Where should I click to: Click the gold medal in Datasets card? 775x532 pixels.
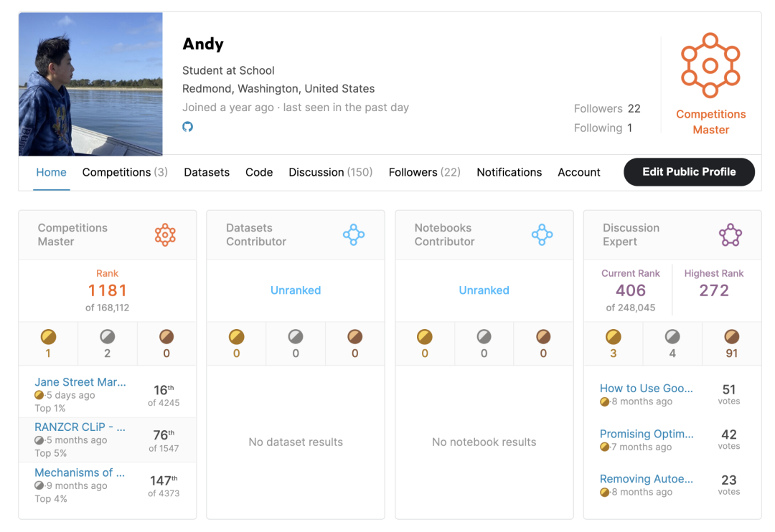(236, 337)
